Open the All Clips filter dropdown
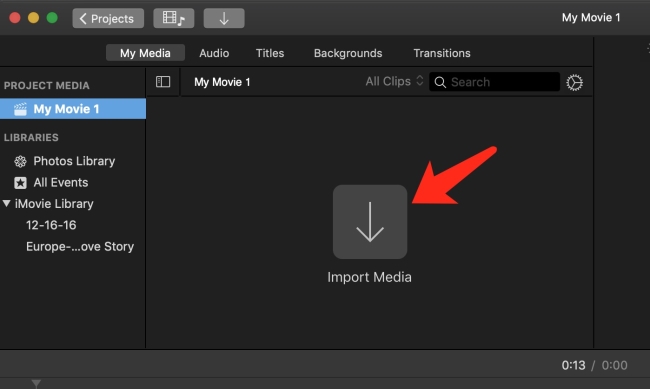This screenshot has height=389, width=650. [394, 81]
